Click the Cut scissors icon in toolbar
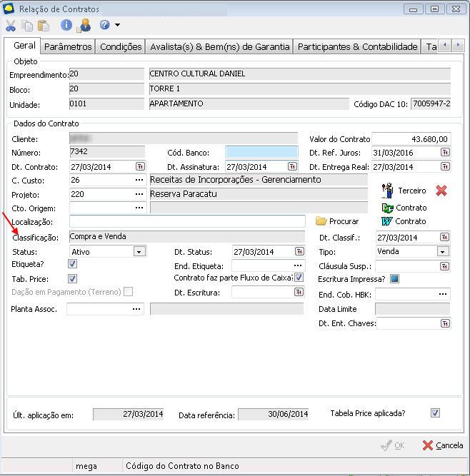Viewport: 470px width, 476px height. coord(11,26)
